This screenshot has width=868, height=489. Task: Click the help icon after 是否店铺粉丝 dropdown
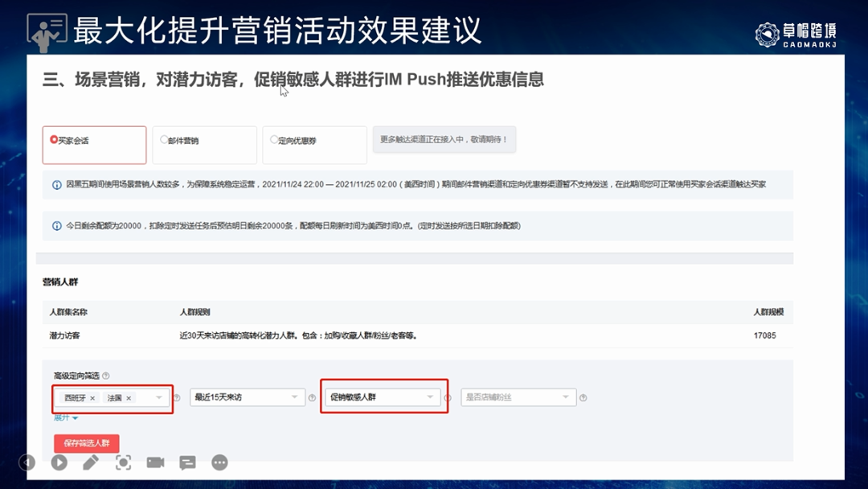click(583, 397)
